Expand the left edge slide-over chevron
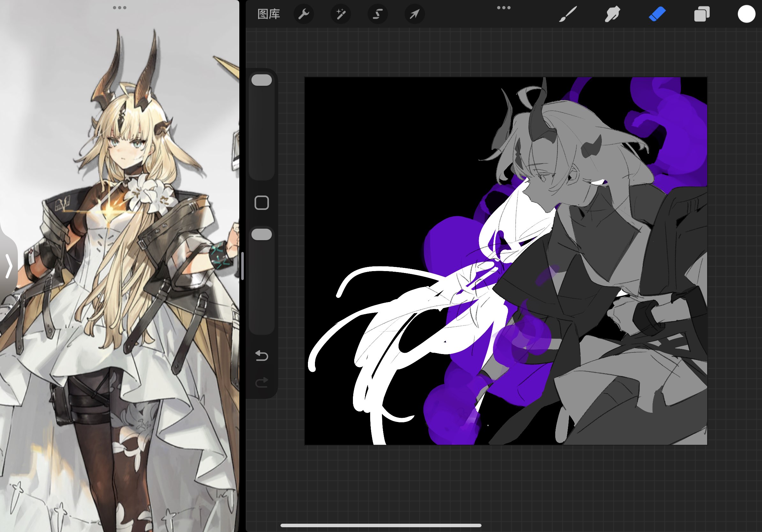The image size is (762, 532). tap(9, 265)
